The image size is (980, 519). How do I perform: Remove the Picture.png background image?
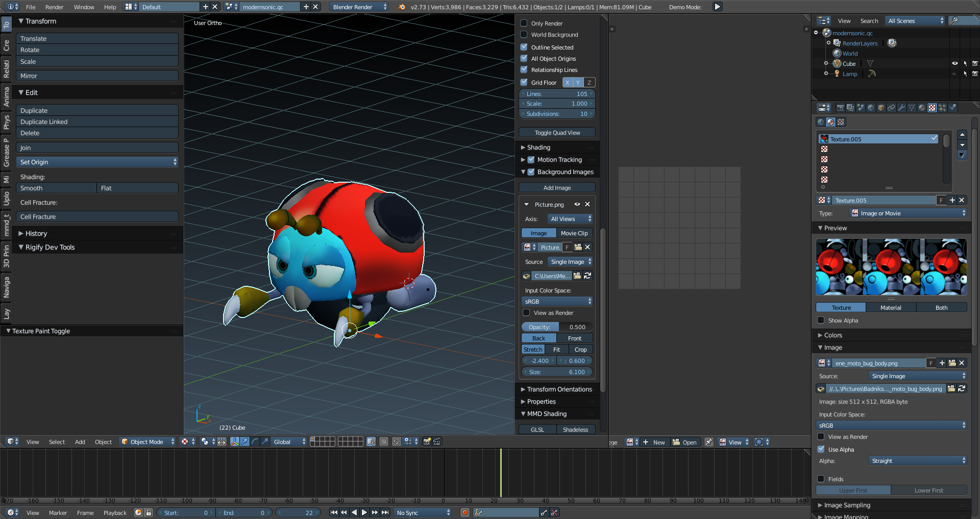(x=587, y=204)
